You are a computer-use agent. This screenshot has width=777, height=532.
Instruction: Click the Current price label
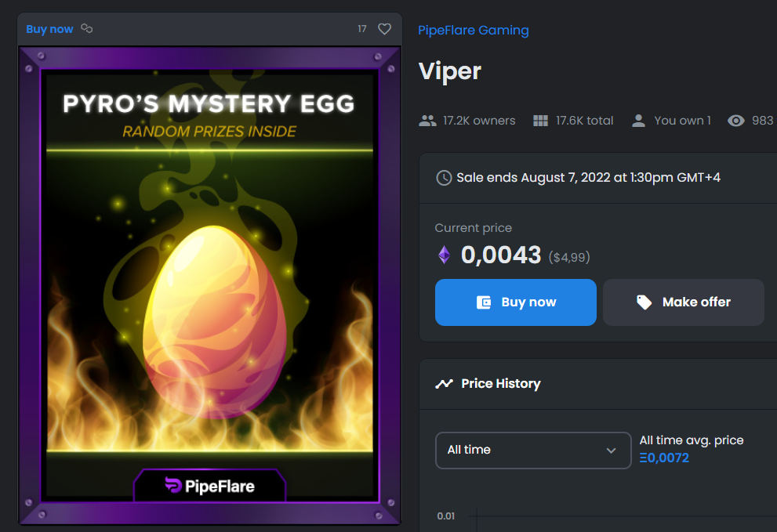point(474,228)
